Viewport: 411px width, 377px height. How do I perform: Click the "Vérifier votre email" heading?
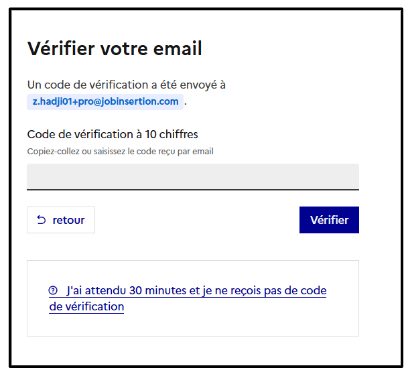point(115,49)
